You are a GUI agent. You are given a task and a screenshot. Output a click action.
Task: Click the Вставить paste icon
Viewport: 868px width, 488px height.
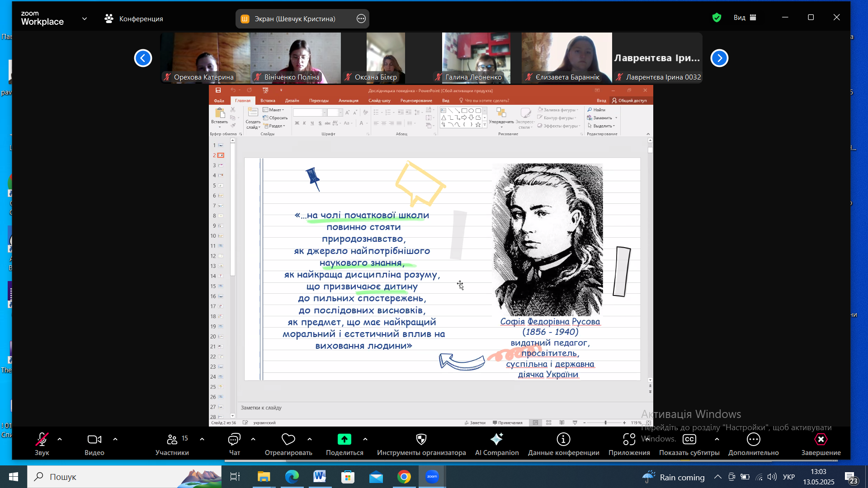pyautogui.click(x=220, y=113)
